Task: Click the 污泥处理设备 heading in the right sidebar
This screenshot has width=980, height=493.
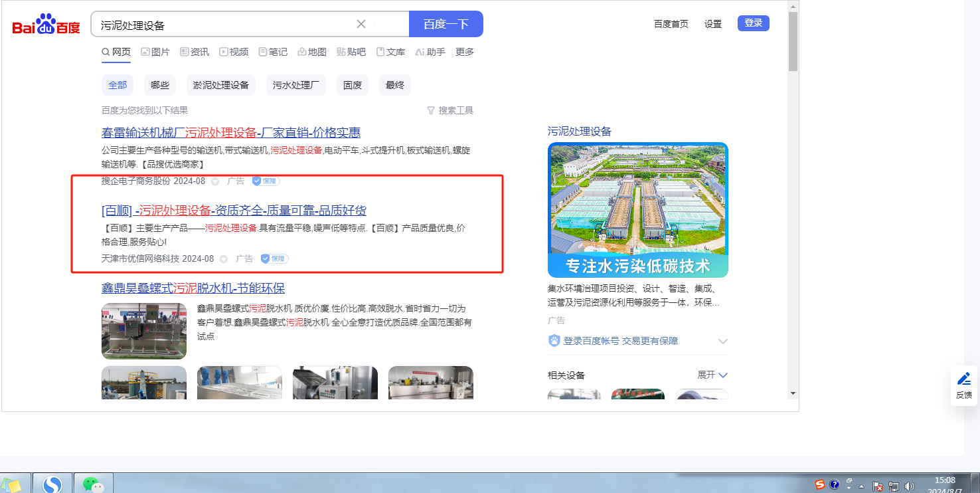Action: tap(580, 132)
